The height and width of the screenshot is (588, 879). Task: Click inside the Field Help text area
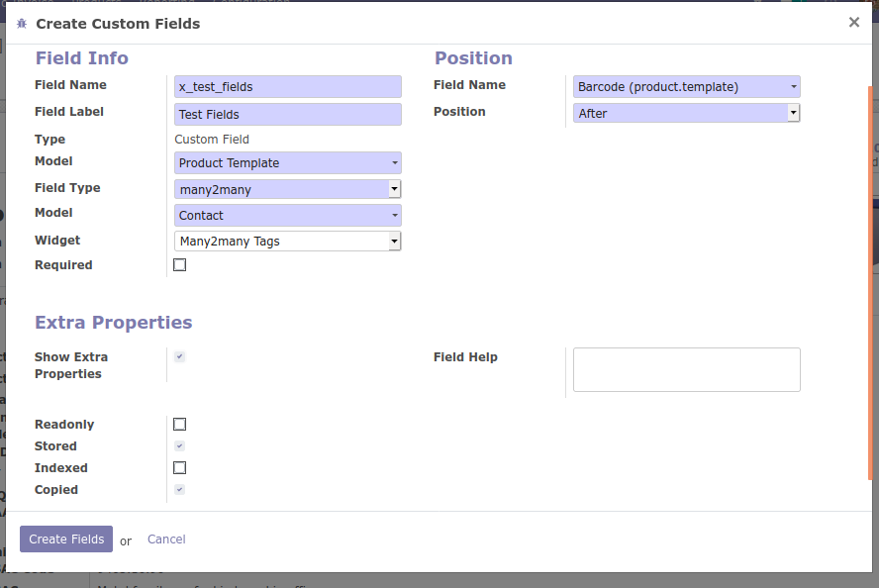(x=686, y=369)
